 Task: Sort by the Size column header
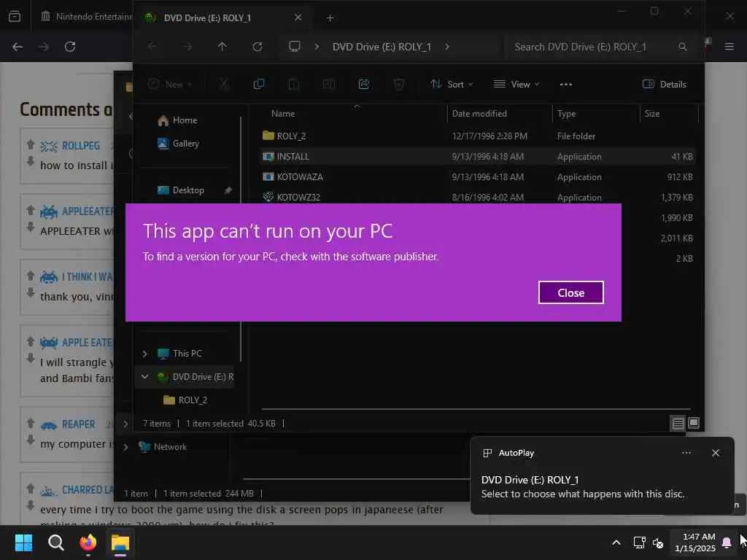coord(652,113)
